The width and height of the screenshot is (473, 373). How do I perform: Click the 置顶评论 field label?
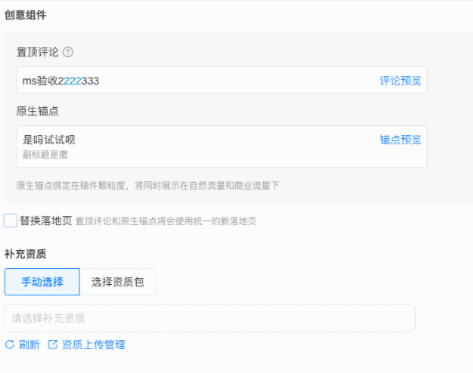click(38, 52)
